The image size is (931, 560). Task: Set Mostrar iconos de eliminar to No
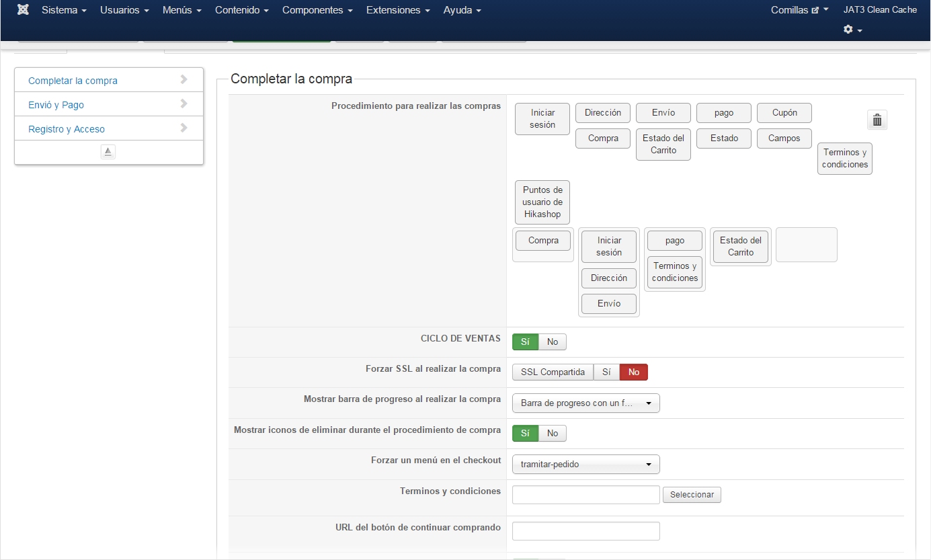point(553,433)
